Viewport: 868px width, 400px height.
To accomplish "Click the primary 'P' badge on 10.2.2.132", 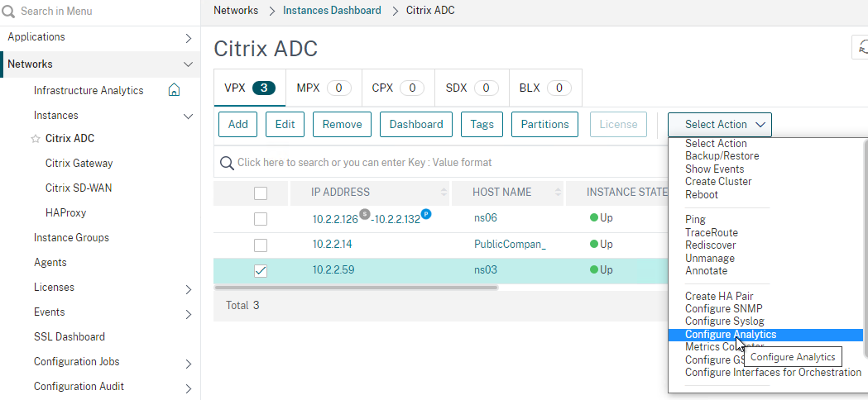I will (425, 213).
